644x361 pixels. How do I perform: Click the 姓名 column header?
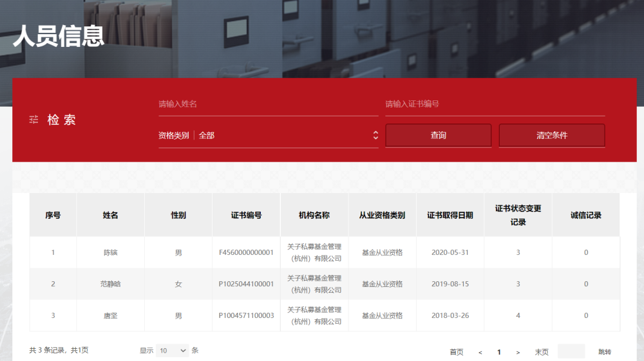(x=110, y=215)
